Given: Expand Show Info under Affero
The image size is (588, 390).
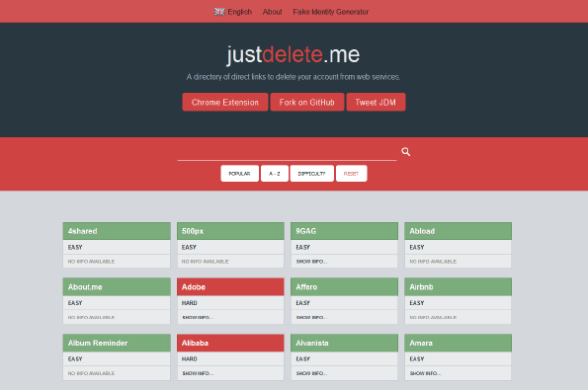Looking at the screenshot, I should click(311, 317).
